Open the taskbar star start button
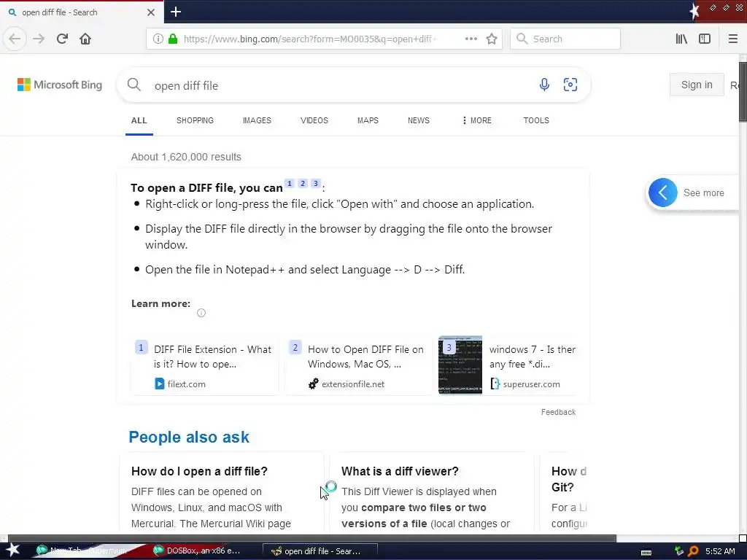Image resolution: width=747 pixels, height=560 pixels. click(x=13, y=551)
